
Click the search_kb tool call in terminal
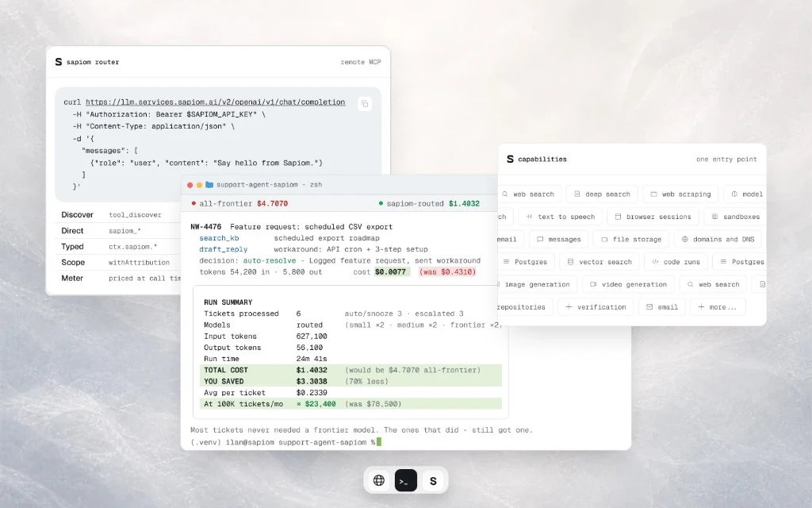[220, 238]
